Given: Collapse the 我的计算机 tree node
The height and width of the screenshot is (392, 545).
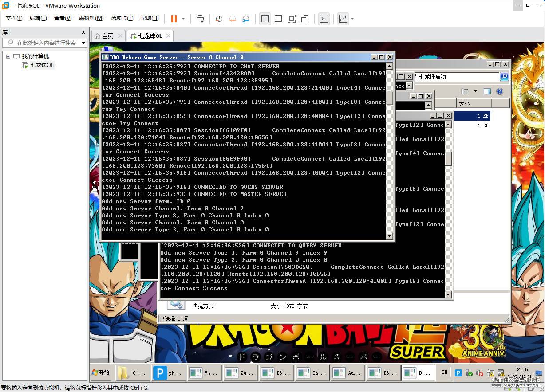Looking at the screenshot, I should 8,56.
